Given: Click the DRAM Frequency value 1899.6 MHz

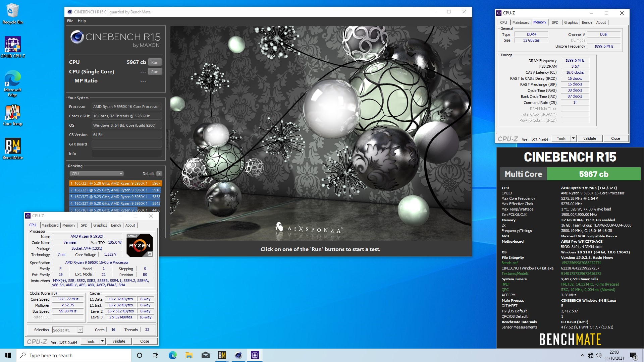Looking at the screenshot, I should coord(575,61).
